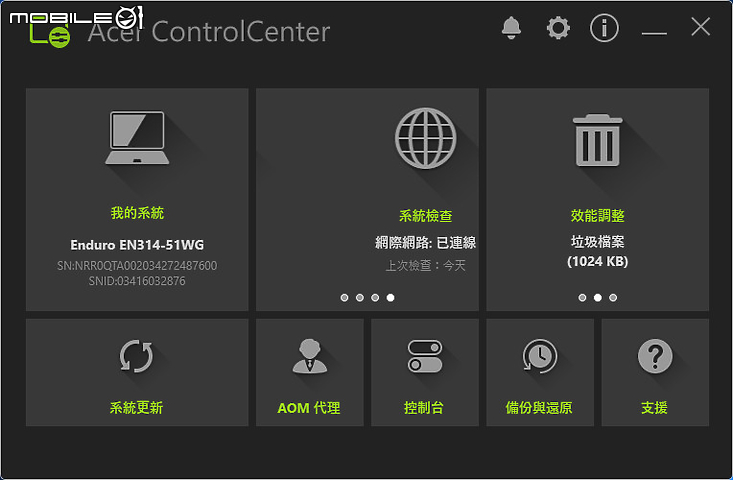The image size is (733, 480).
Task: Open the AOM 代理 label
Action: click(x=309, y=408)
